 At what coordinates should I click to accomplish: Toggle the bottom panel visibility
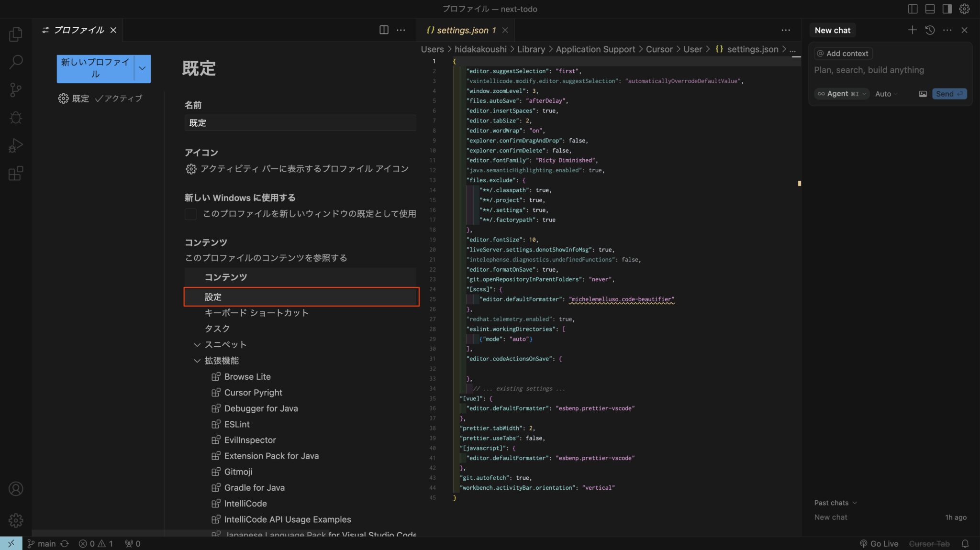coord(929,9)
